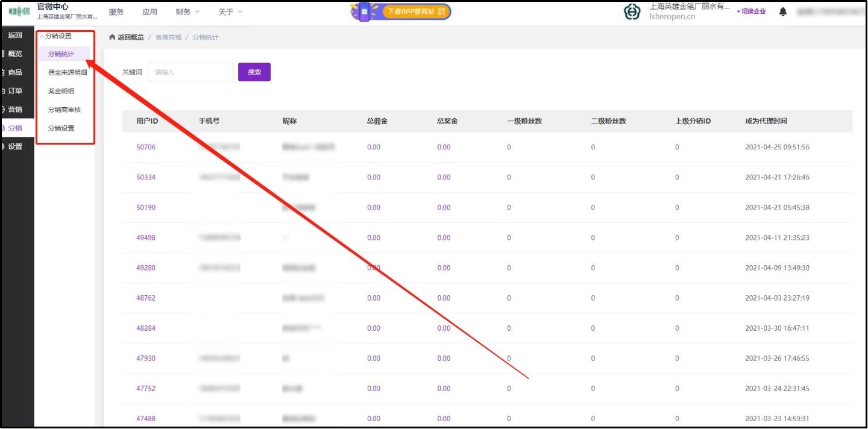This screenshot has height=429, width=868.
Task: Expand the 财务 dropdown menu
Action: [187, 12]
